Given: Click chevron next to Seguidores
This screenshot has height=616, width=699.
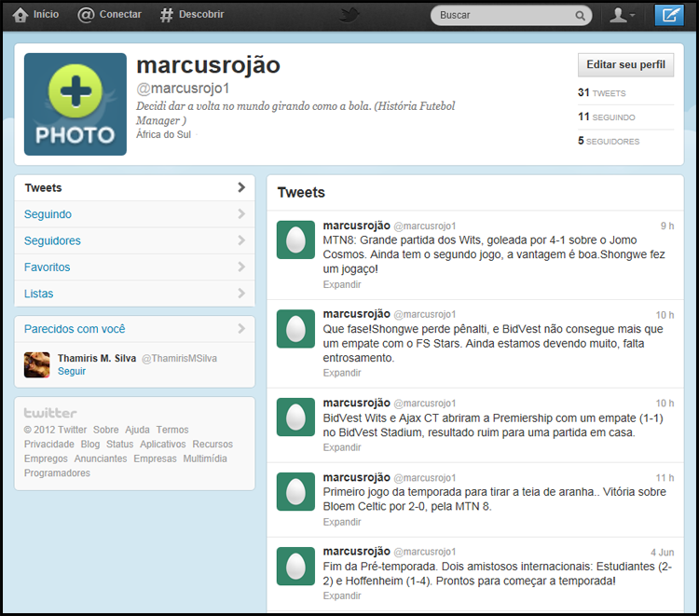Looking at the screenshot, I should (x=241, y=240).
